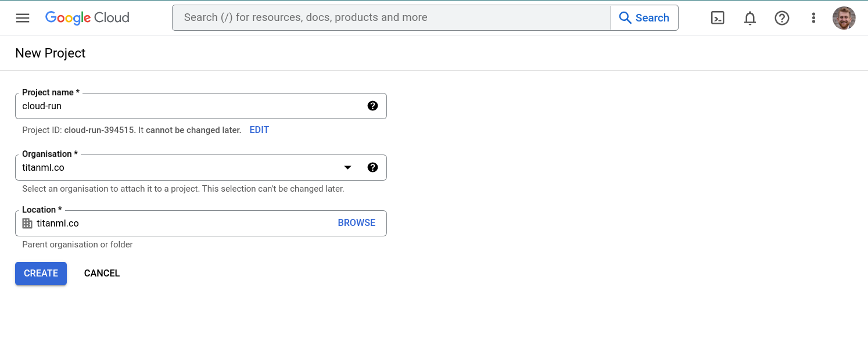Open the notifications bell
868x345 pixels.
click(x=749, y=17)
